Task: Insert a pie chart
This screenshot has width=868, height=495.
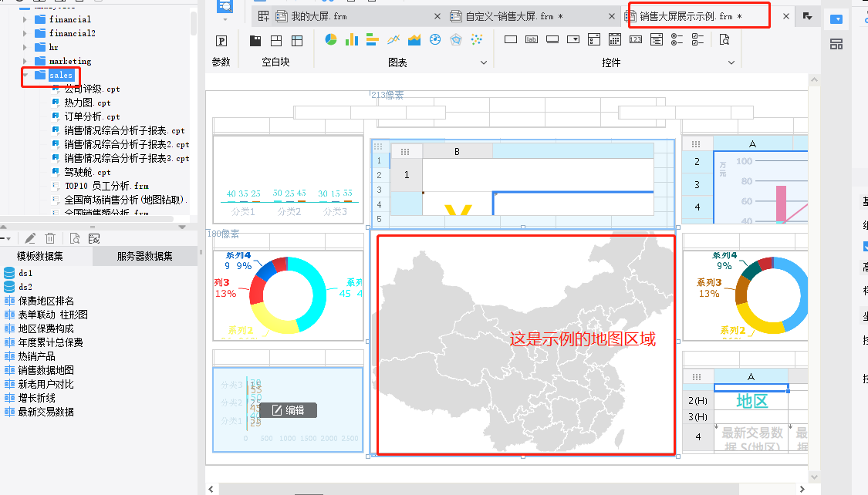Action: pos(331,39)
